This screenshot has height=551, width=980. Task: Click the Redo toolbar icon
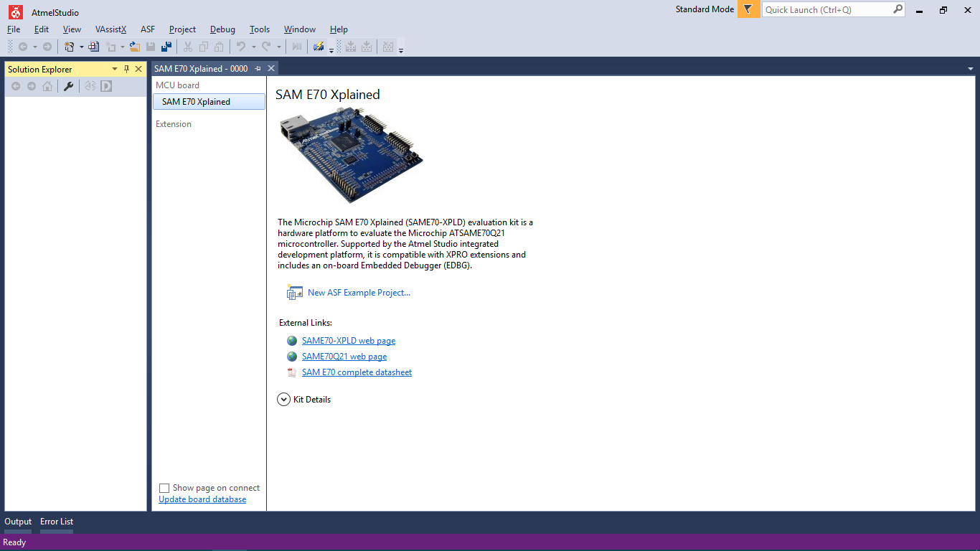pyautogui.click(x=266, y=47)
